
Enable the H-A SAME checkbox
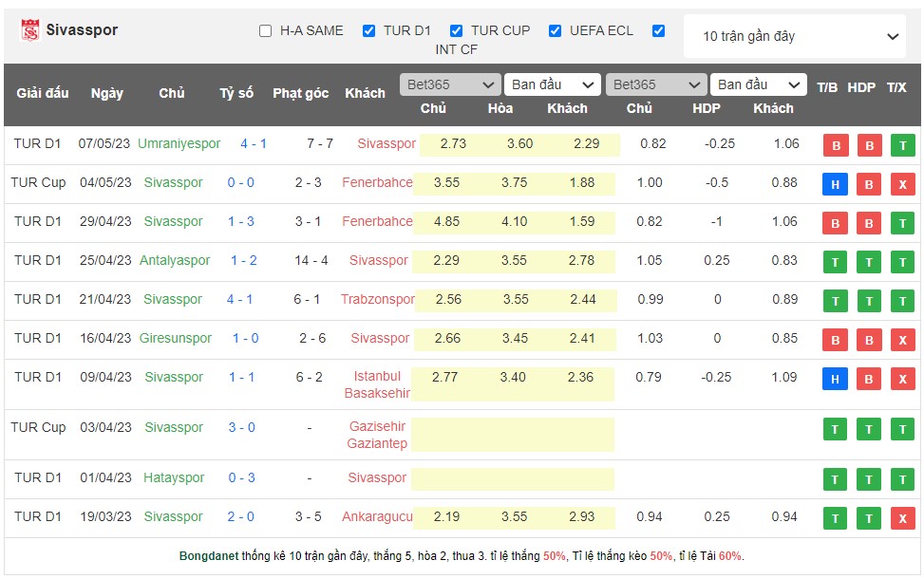(266, 30)
